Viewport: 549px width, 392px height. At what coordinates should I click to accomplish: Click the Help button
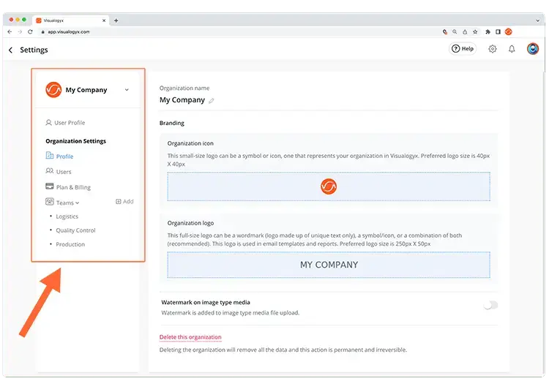point(462,49)
